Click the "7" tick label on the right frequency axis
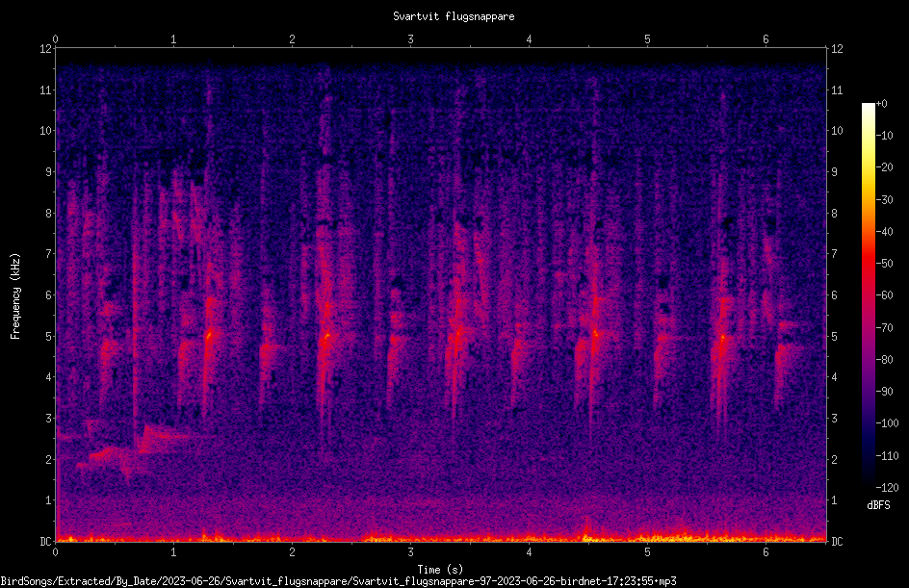Screen dimensions: 909x588 click(834, 254)
